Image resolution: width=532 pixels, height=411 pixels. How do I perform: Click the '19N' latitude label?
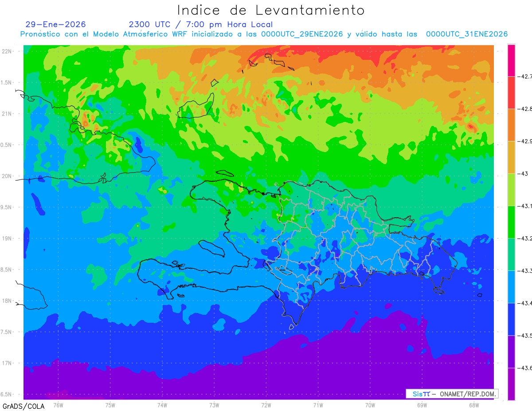pos(7,238)
